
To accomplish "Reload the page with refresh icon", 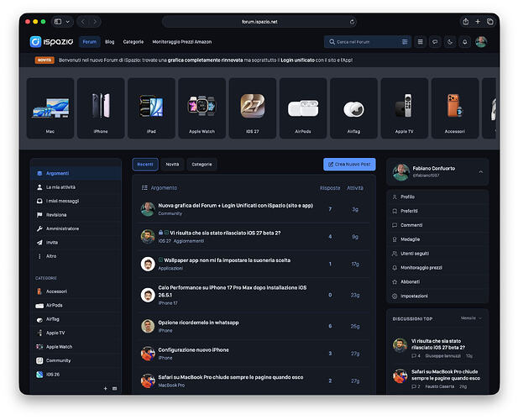I will [352, 22].
